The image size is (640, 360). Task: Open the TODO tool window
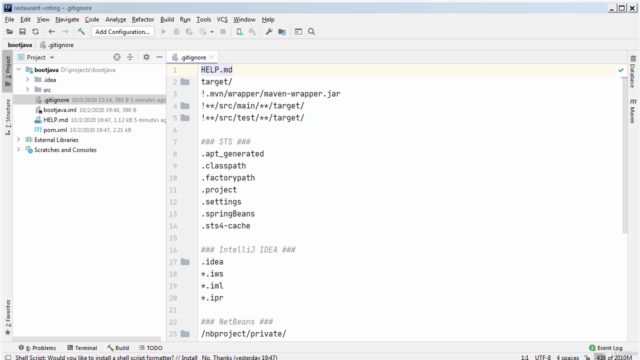point(151,348)
